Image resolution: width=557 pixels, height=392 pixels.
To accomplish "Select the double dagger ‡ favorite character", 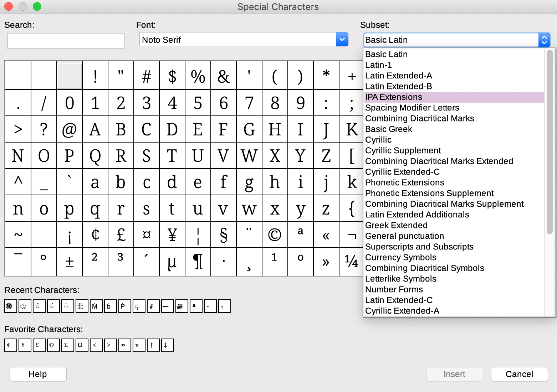I will click(168, 345).
